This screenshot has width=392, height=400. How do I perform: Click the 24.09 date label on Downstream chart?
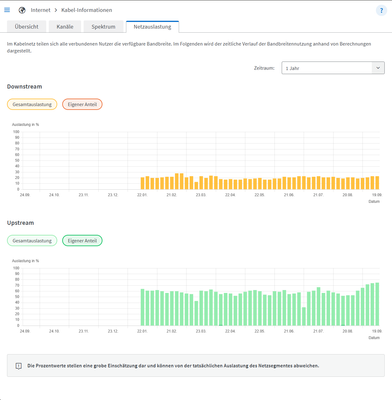tap(25, 195)
